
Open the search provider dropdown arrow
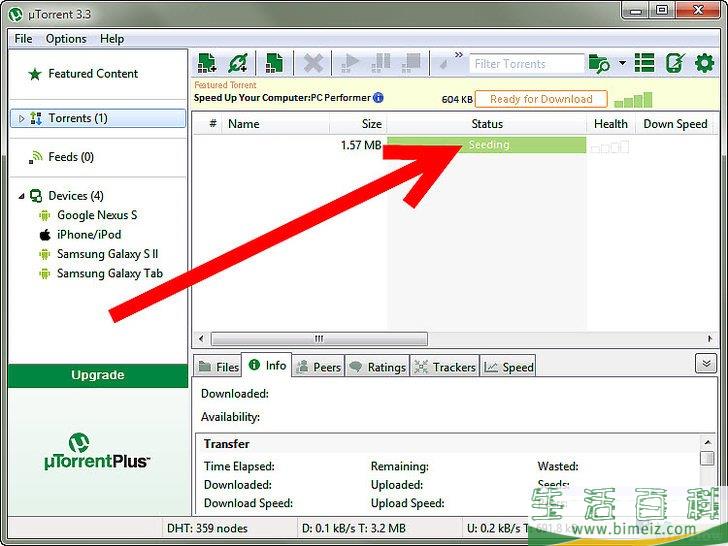click(x=623, y=62)
